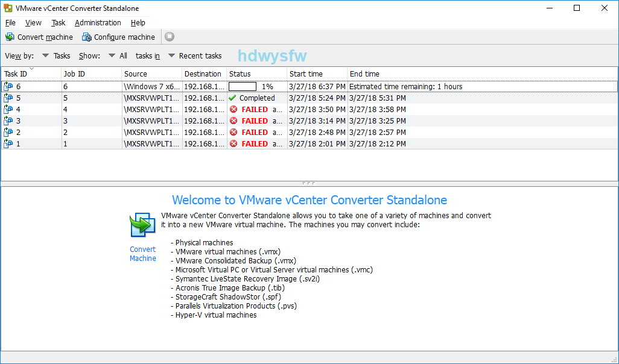The image size is (619, 364).
Task: Sort by the Source column header
Action: (152, 74)
